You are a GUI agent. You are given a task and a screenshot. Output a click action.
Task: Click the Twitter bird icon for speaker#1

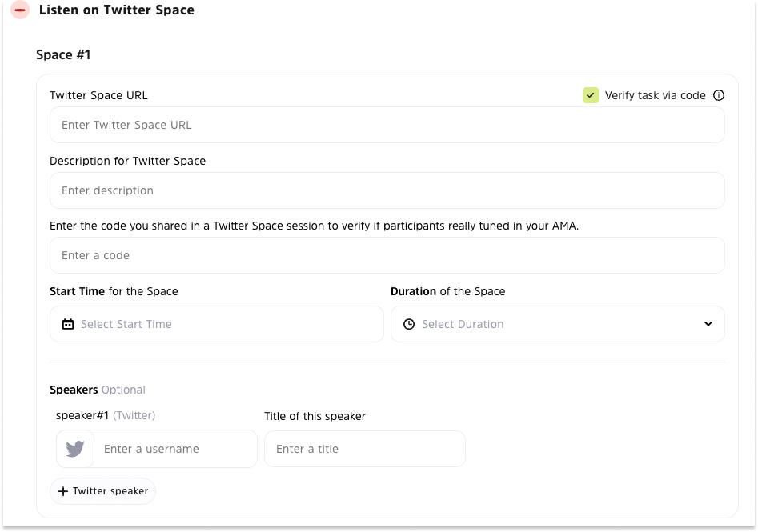pos(75,449)
